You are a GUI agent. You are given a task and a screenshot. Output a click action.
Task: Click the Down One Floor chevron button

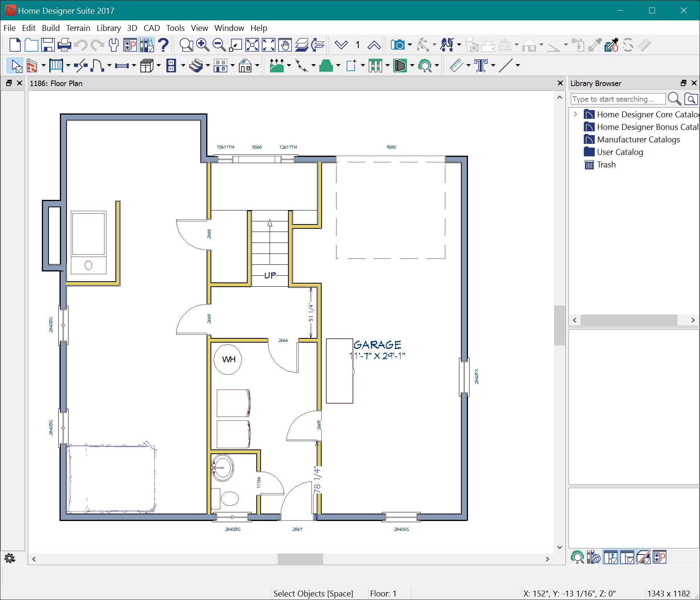click(x=342, y=45)
